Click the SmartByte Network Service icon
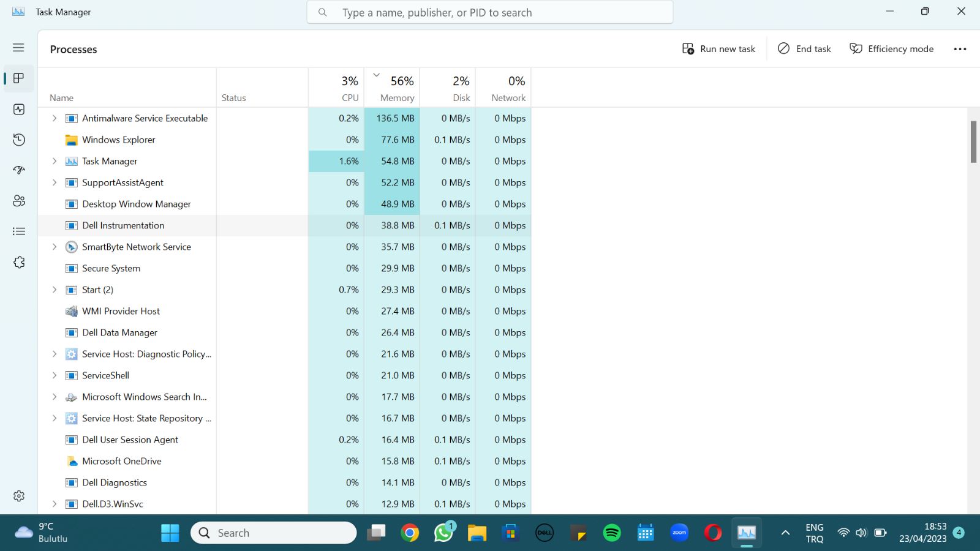This screenshot has height=551, width=980. pos(72,247)
